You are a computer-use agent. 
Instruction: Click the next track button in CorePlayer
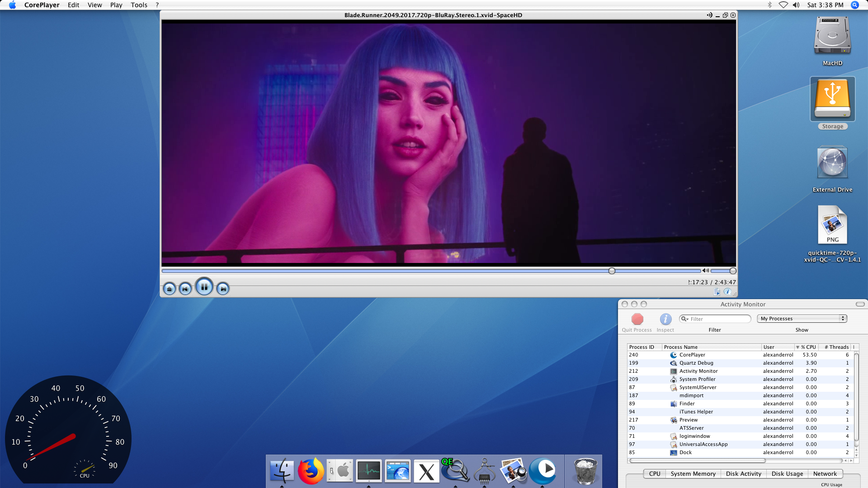[x=223, y=289]
